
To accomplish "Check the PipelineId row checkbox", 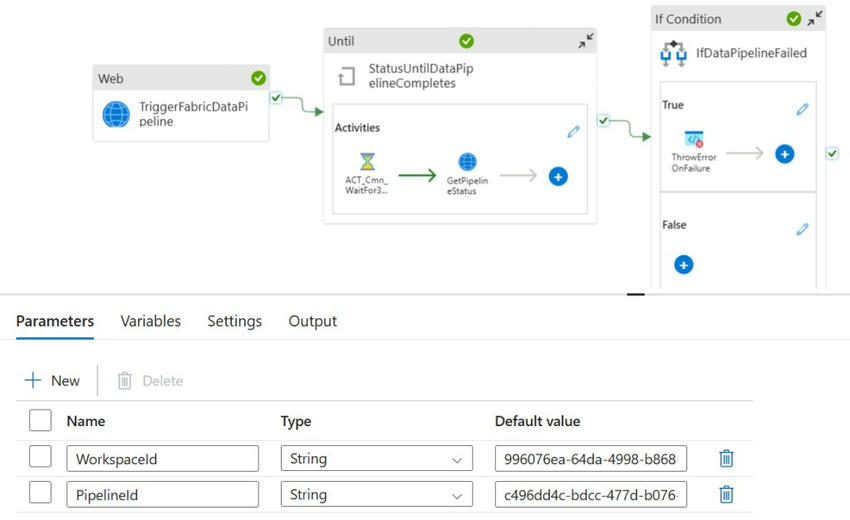I will 40,494.
